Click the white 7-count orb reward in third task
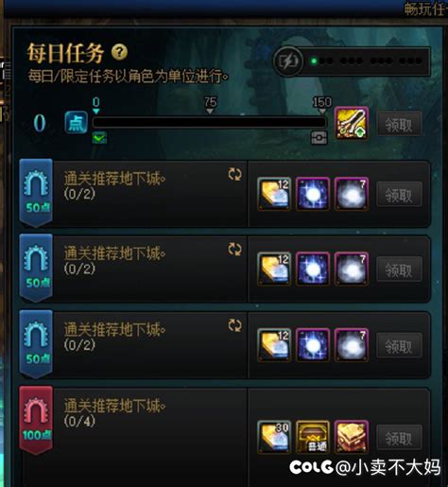The height and width of the screenshot is (487, 448). [x=352, y=345]
